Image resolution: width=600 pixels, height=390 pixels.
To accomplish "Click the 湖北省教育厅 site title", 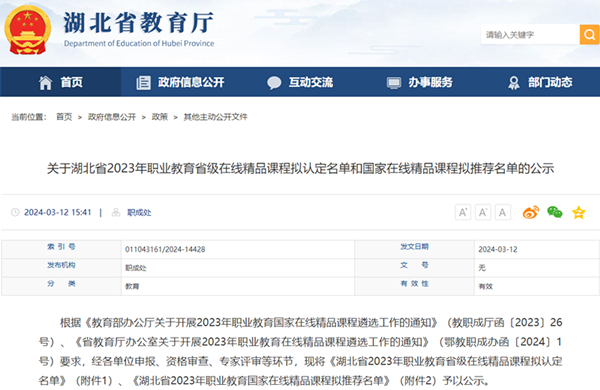I will 139,23.
